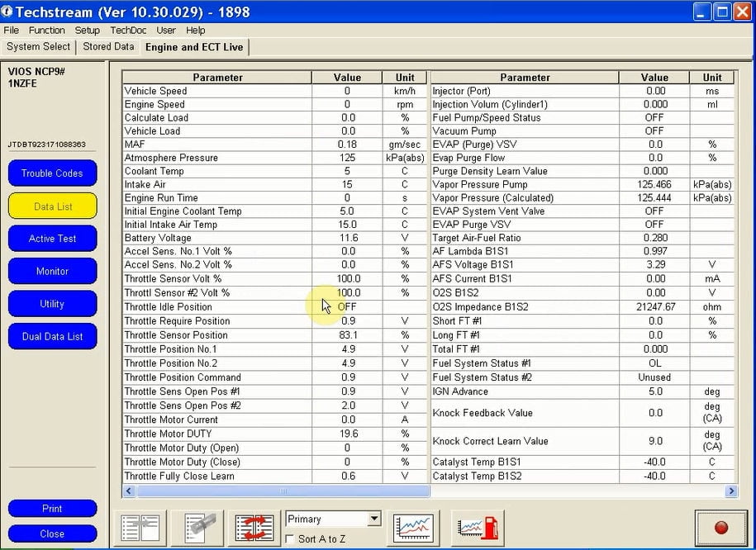
Task: Select the Injector (Port) parameter
Action: click(582, 91)
